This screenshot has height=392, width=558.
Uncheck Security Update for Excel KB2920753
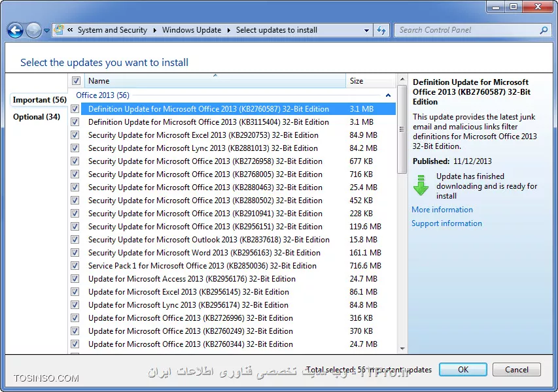click(x=75, y=135)
